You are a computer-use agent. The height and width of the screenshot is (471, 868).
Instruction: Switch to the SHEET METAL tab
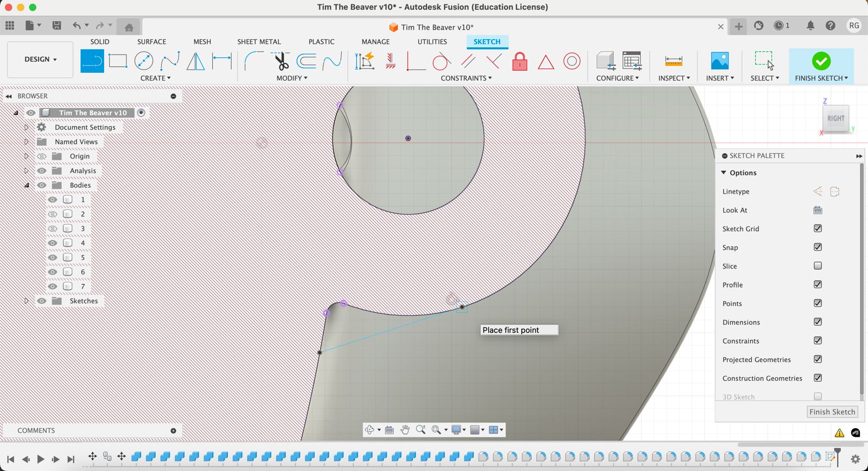[259, 42]
